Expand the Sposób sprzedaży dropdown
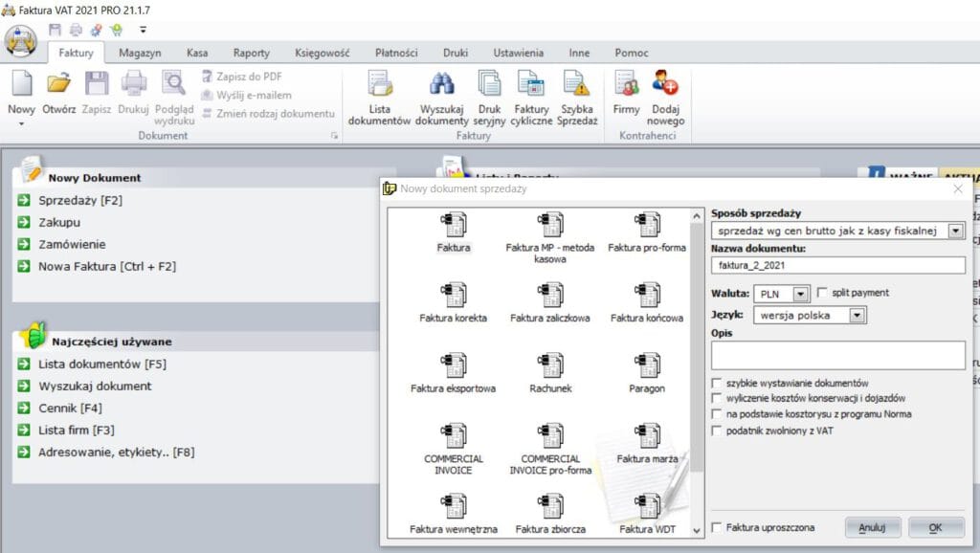Screen dimensions: 980x553 955,231
